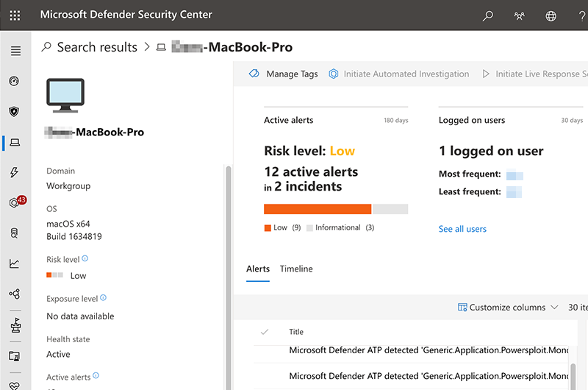Click the info icon beside Exposure level
Screen dimensions: 588x390
click(x=103, y=298)
